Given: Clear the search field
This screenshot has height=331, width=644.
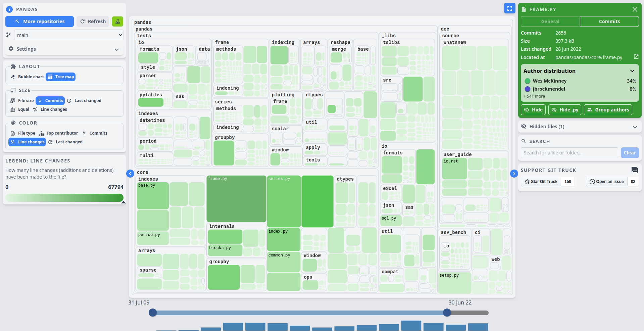Looking at the screenshot, I should pos(630,153).
